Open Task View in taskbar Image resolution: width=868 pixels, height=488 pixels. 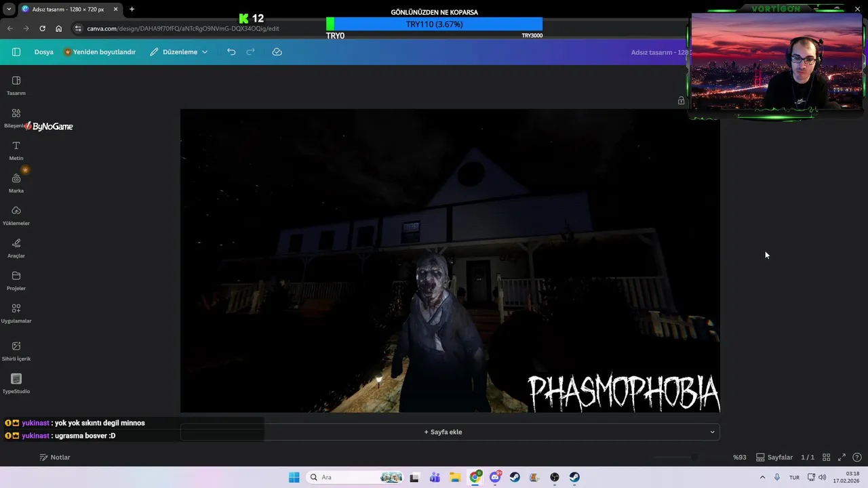pos(414,477)
